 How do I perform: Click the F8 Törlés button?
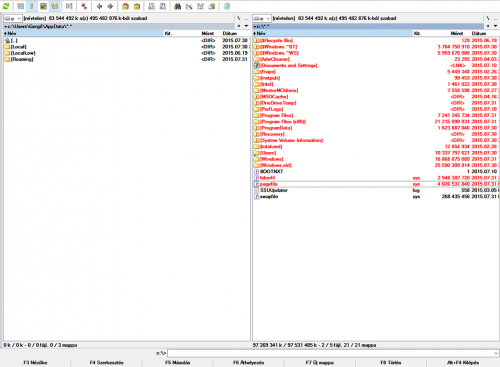pyautogui.click(x=391, y=362)
